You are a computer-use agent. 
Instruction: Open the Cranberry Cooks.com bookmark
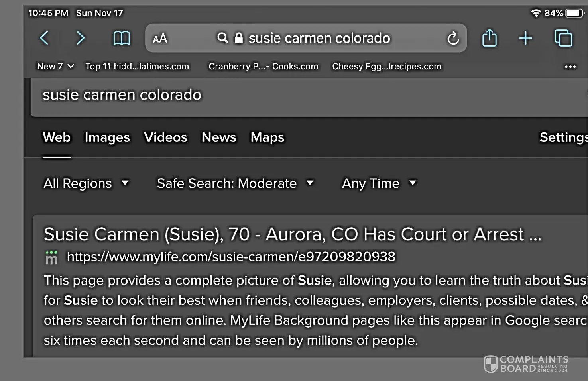pyautogui.click(x=264, y=67)
